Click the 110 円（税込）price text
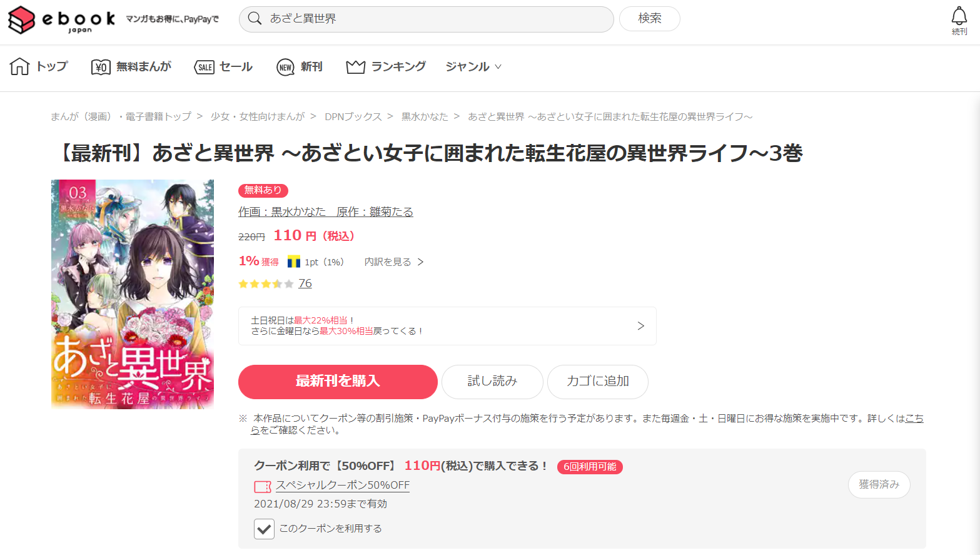 click(314, 235)
